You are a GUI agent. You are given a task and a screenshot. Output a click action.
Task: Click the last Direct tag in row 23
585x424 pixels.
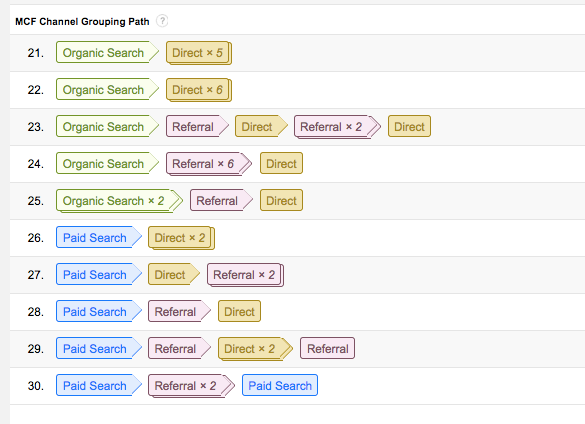pos(409,127)
